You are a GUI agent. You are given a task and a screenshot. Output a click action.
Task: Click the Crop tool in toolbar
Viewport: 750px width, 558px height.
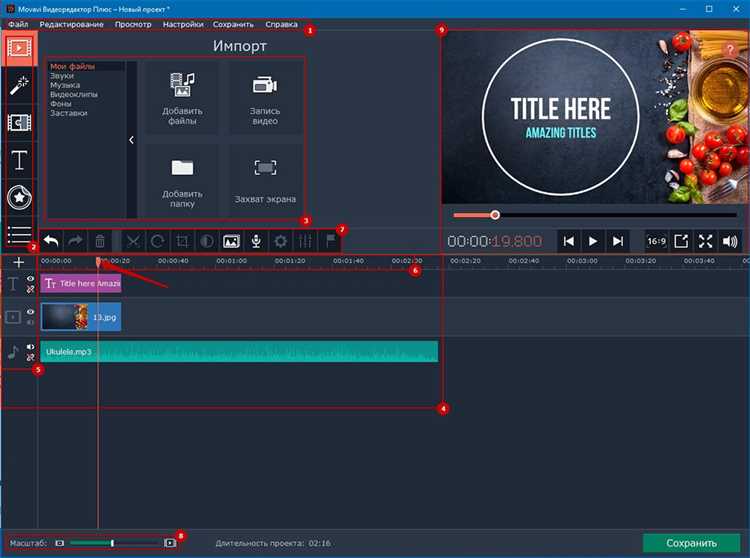[x=181, y=241]
